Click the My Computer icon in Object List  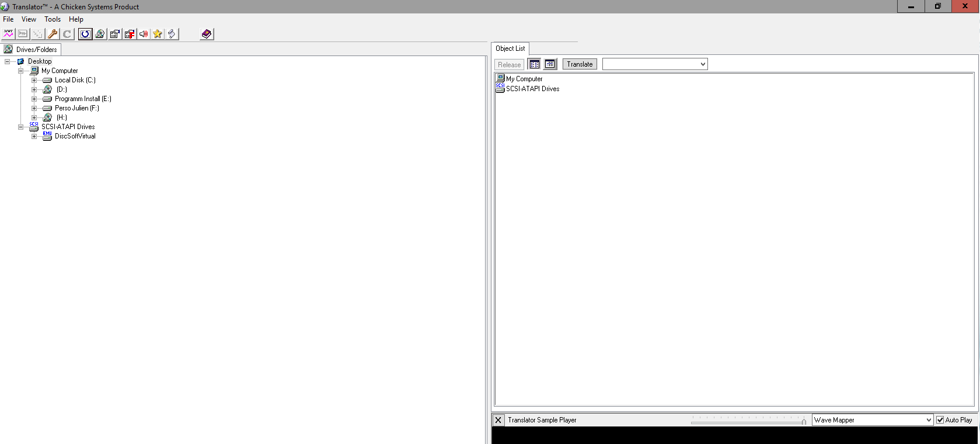[x=500, y=78]
